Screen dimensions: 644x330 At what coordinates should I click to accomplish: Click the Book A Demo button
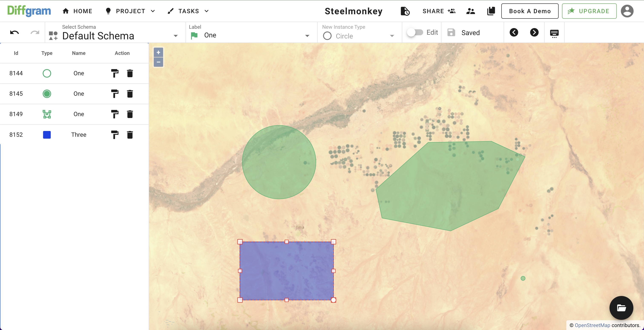point(529,11)
